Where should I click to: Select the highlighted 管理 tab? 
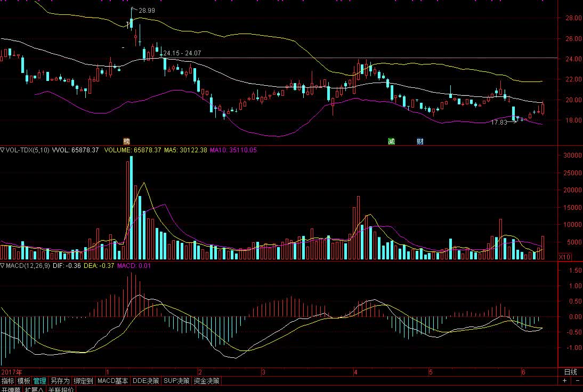[x=40, y=381]
